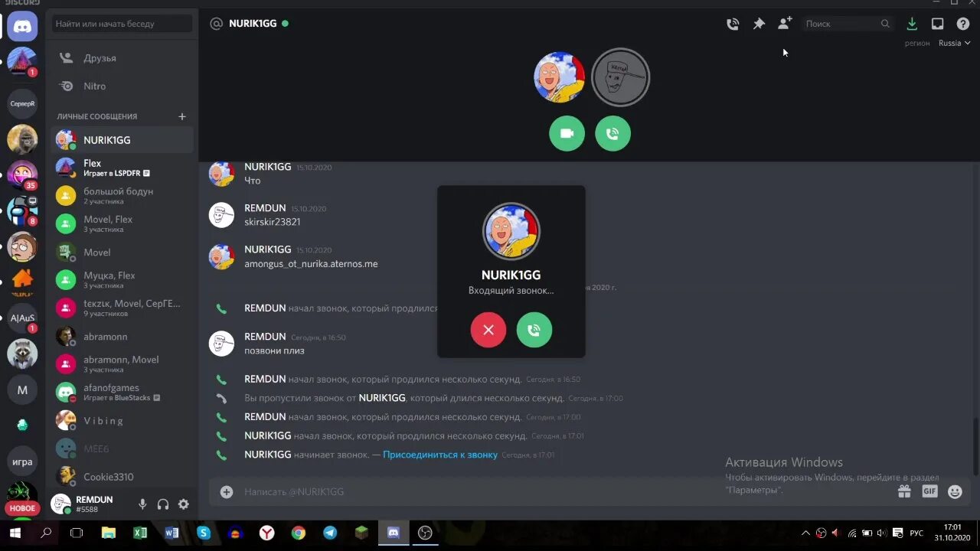Open the tekzɩк, Movel group chat
This screenshot has width=980, height=551.
tap(122, 308)
